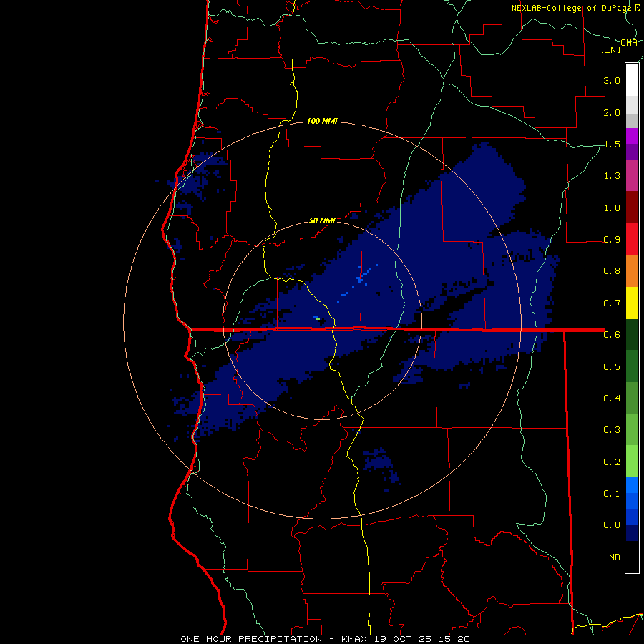644x644 pixels.
Task: Click the 0.3 scale label
Action: [x=612, y=430]
